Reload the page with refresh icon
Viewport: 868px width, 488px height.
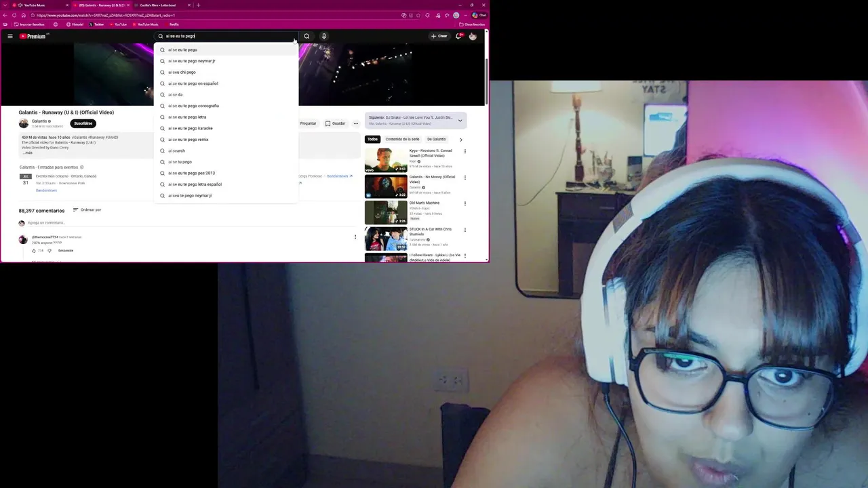[14, 15]
